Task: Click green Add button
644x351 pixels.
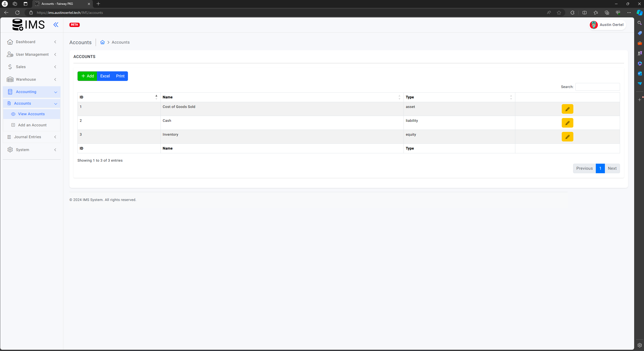Action: (87, 76)
